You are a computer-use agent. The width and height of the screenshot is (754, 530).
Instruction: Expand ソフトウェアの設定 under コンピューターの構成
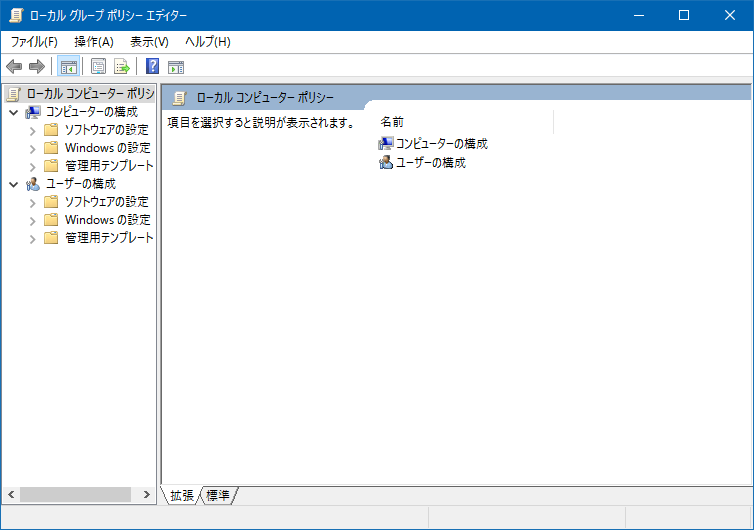tap(32, 131)
